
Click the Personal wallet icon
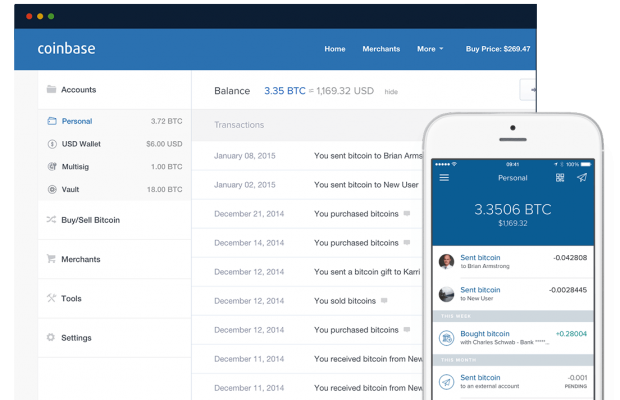pyautogui.click(x=52, y=121)
